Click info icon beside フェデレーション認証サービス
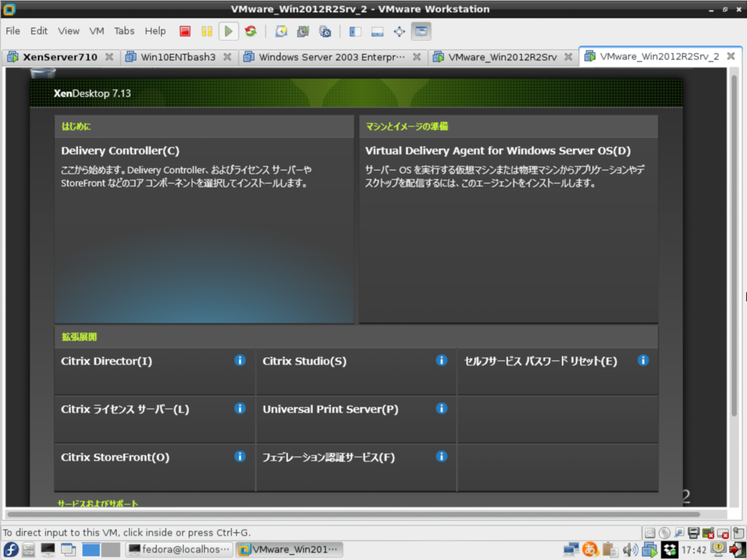The image size is (747, 560). [x=441, y=456]
